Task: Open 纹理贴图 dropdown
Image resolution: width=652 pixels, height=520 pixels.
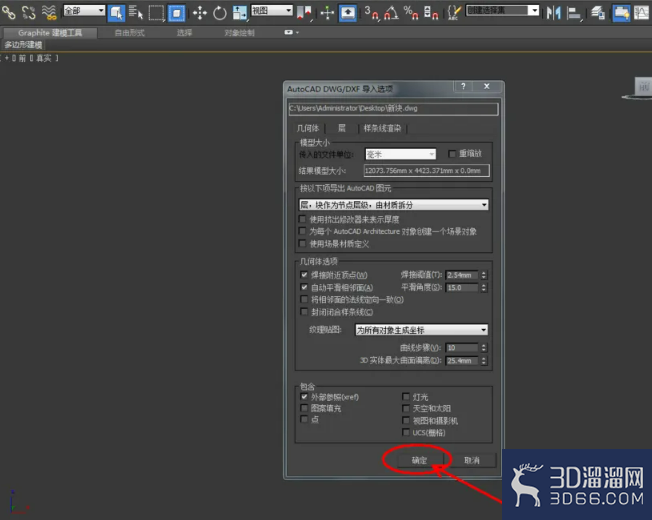Action: [422, 330]
